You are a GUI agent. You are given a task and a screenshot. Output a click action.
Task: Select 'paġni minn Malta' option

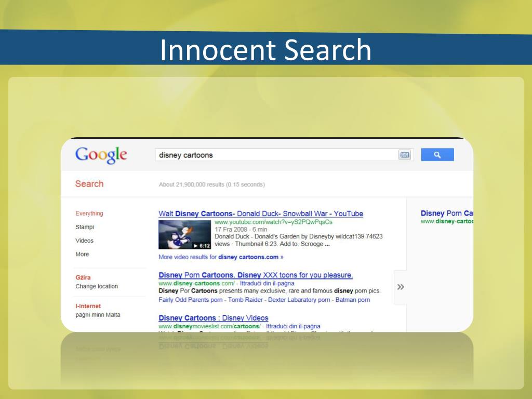[x=98, y=315]
